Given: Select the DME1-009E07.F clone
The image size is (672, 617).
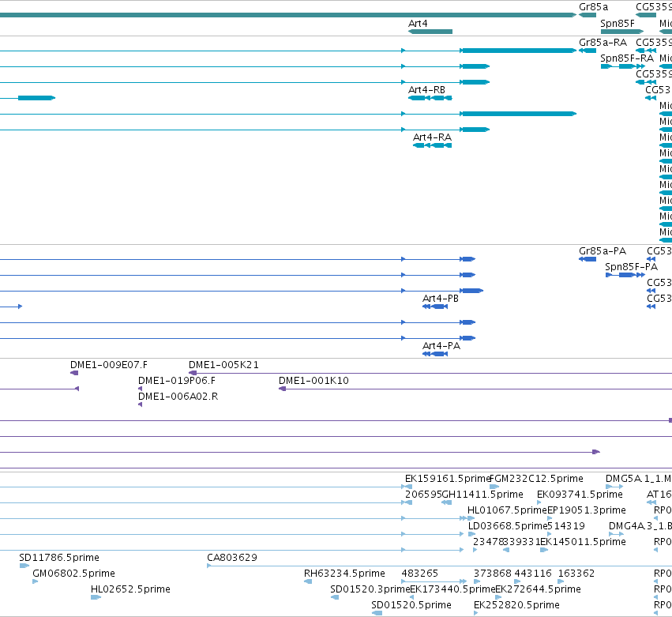Looking at the screenshot, I should tap(74, 373).
